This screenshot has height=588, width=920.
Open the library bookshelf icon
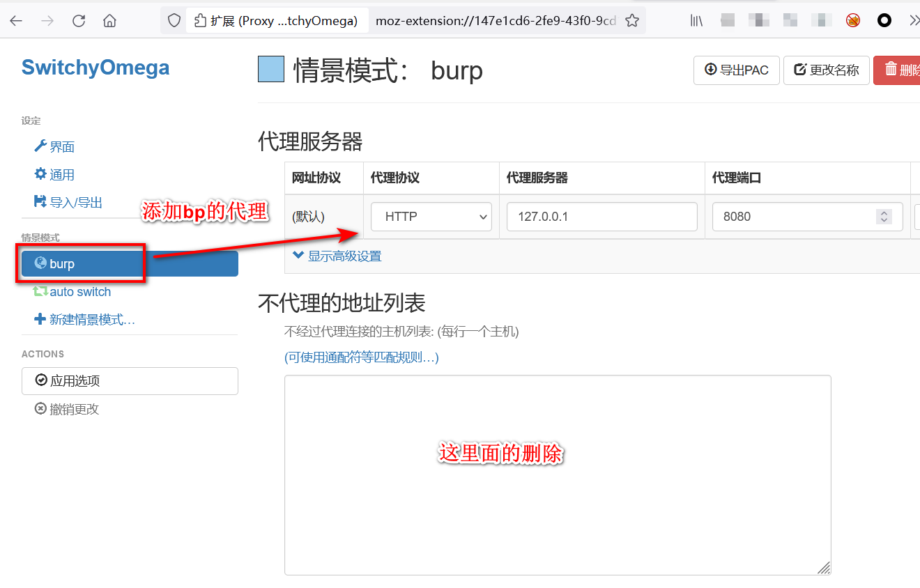[x=696, y=21]
